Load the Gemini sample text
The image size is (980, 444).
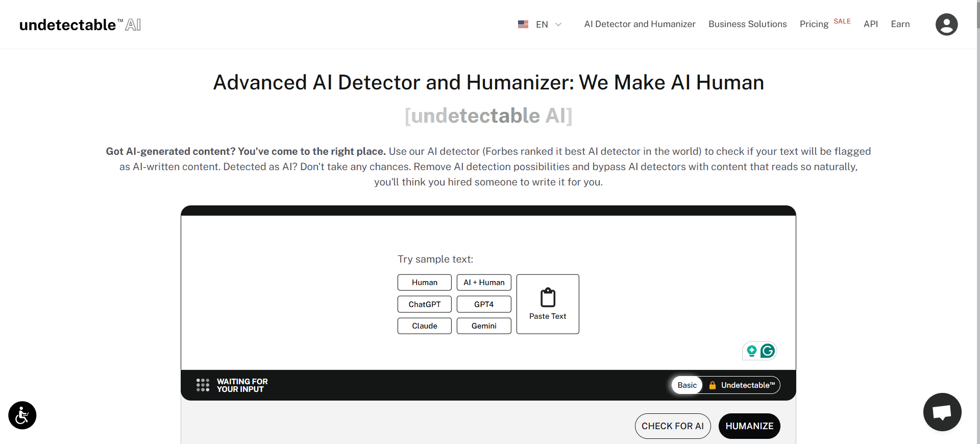coord(484,326)
